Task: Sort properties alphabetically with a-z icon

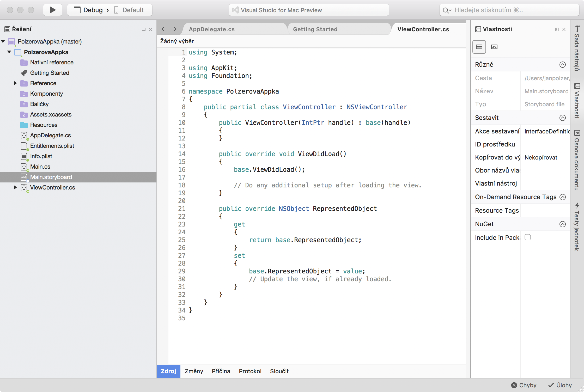Action: click(494, 47)
